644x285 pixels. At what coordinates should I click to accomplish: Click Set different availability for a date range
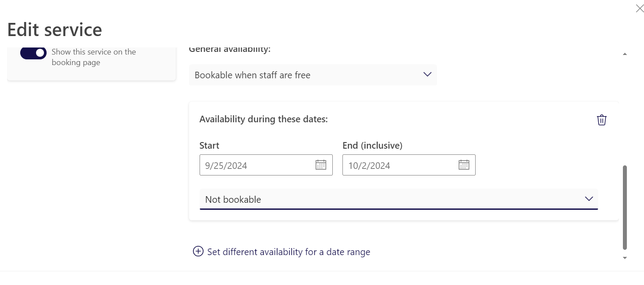(288, 252)
